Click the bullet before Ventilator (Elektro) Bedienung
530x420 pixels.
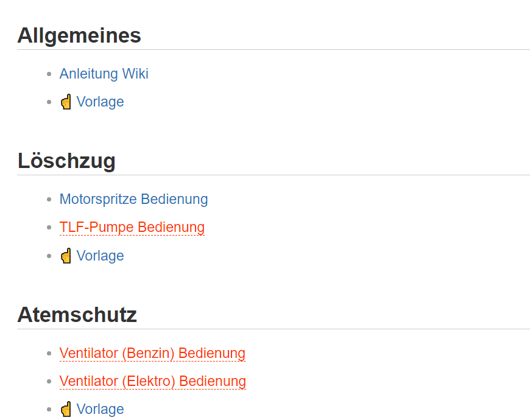[49, 382]
